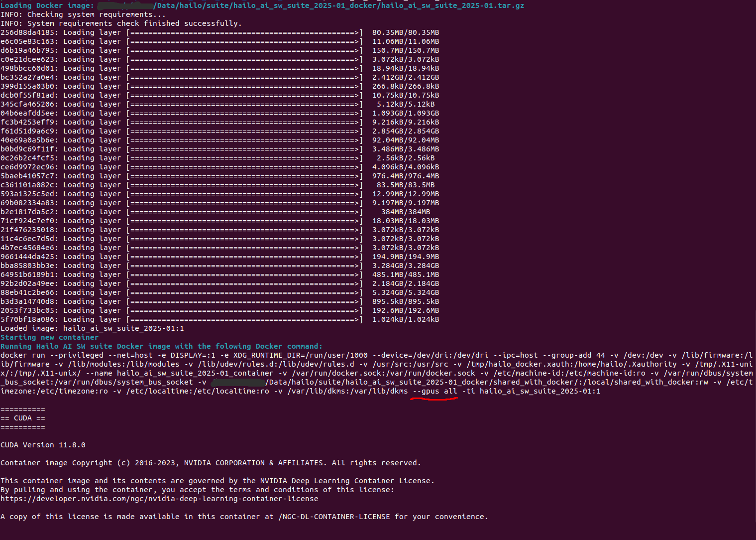
Task: Click the "Loading Docker image:" heading text
Action: tap(47, 5)
